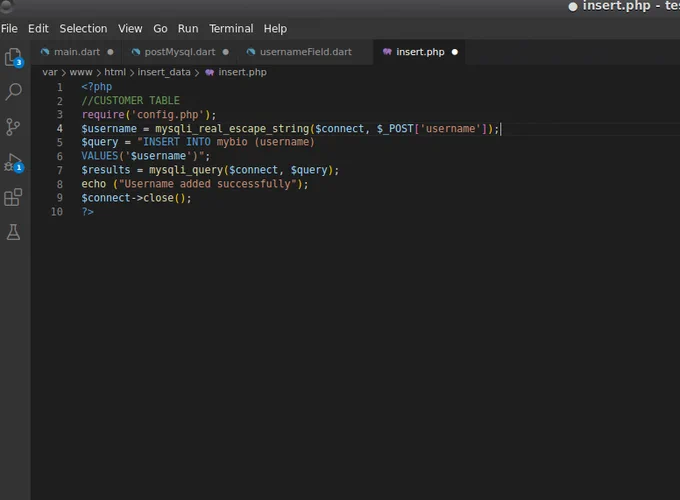This screenshot has height=500, width=680.
Task: Click the 'html' breadcrumb segment
Action: tap(115, 72)
